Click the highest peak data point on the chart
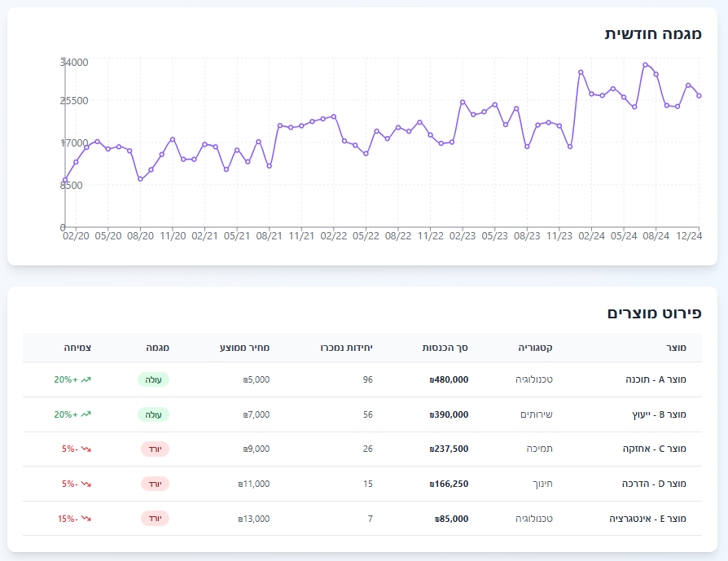 [645, 64]
